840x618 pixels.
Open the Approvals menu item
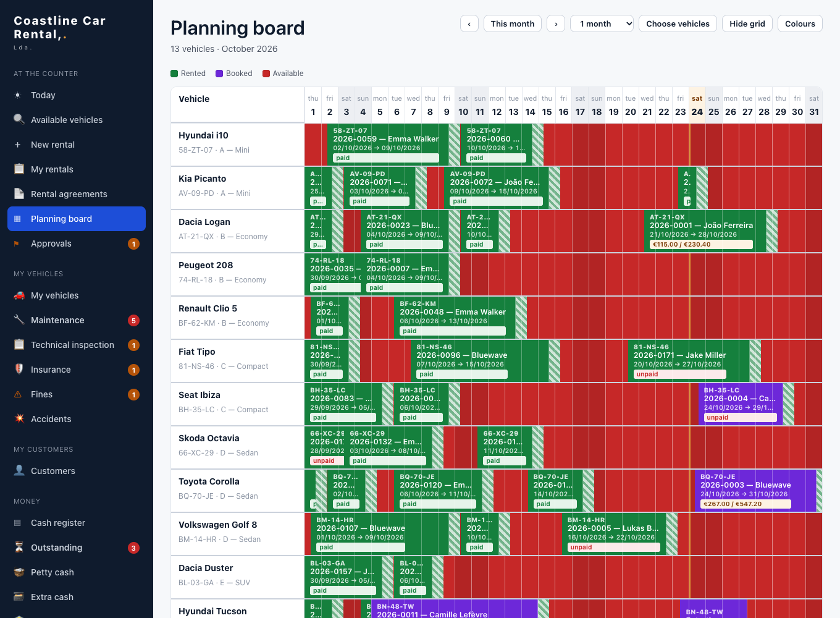click(77, 243)
